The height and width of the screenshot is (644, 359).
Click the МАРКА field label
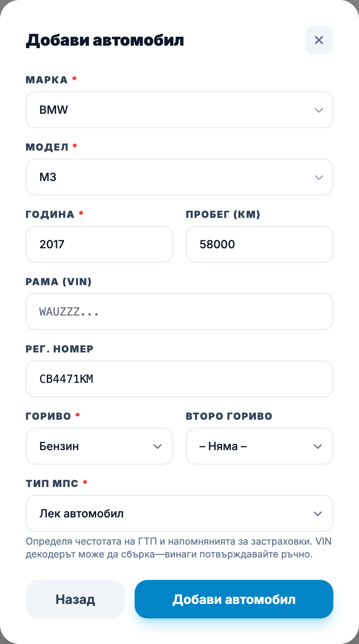coord(46,80)
